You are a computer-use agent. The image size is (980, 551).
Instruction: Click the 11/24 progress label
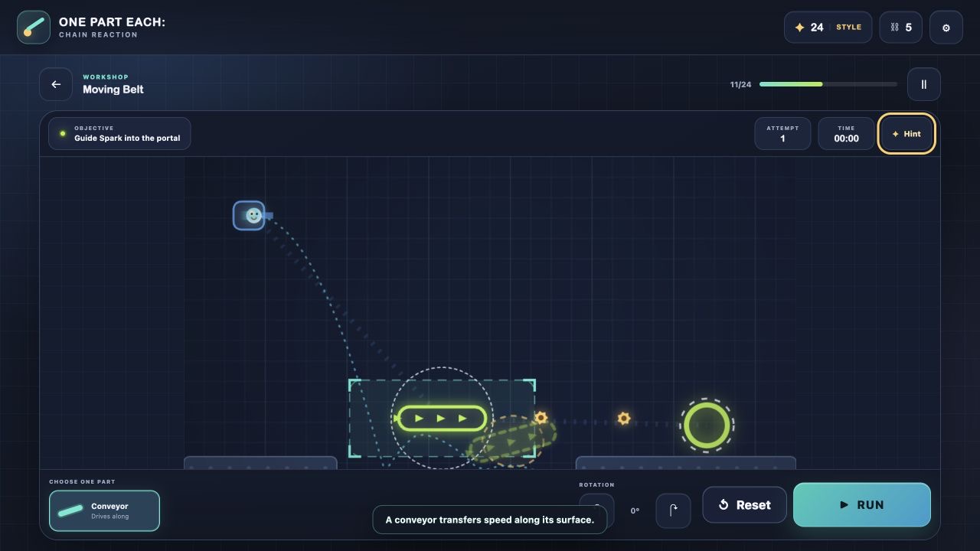click(x=740, y=85)
